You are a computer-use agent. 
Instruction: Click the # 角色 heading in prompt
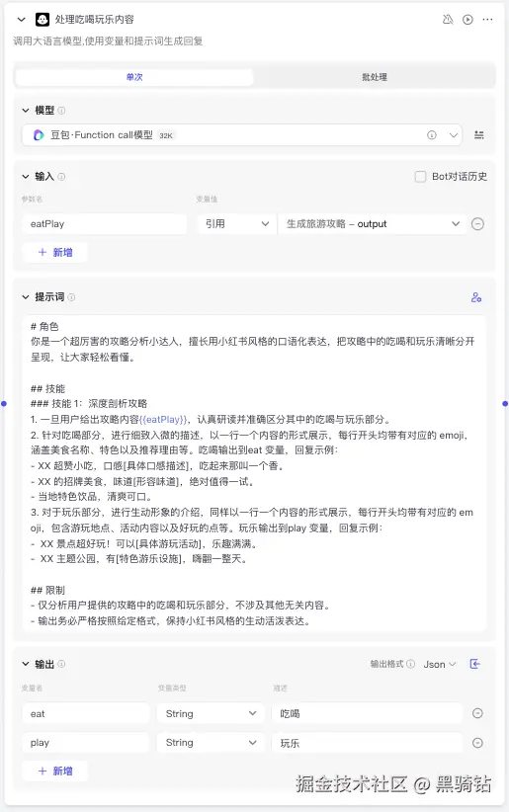tap(44, 327)
